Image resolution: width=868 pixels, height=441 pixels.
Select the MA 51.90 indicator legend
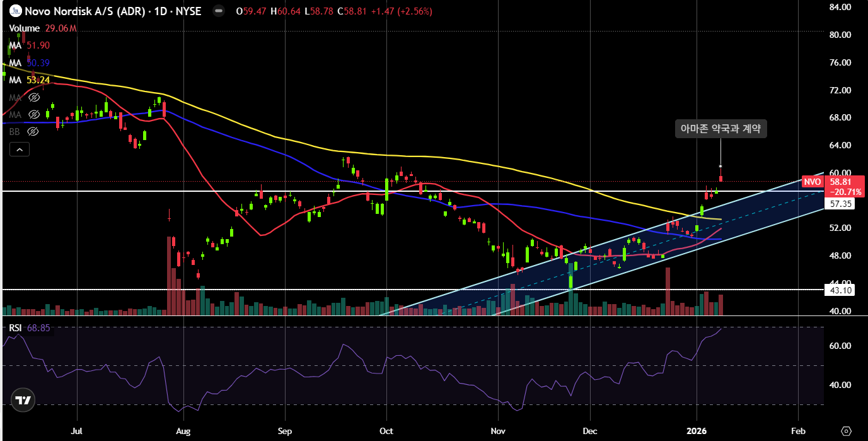29,45
